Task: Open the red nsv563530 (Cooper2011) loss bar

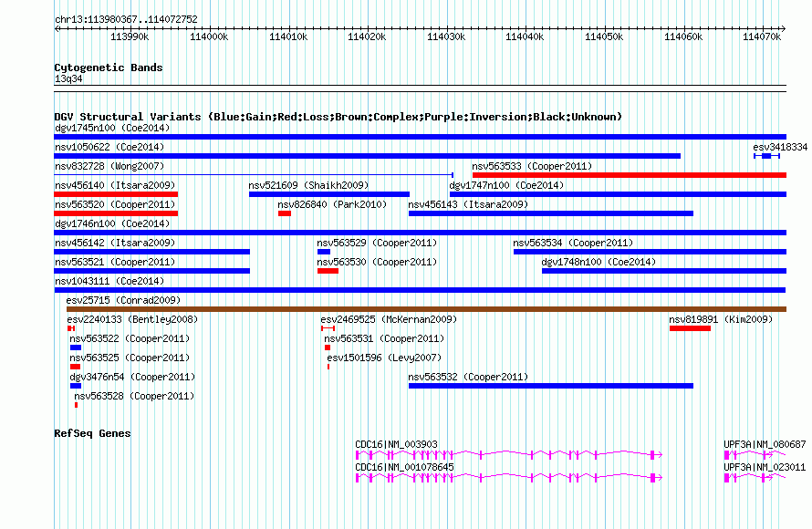Action: [328, 271]
